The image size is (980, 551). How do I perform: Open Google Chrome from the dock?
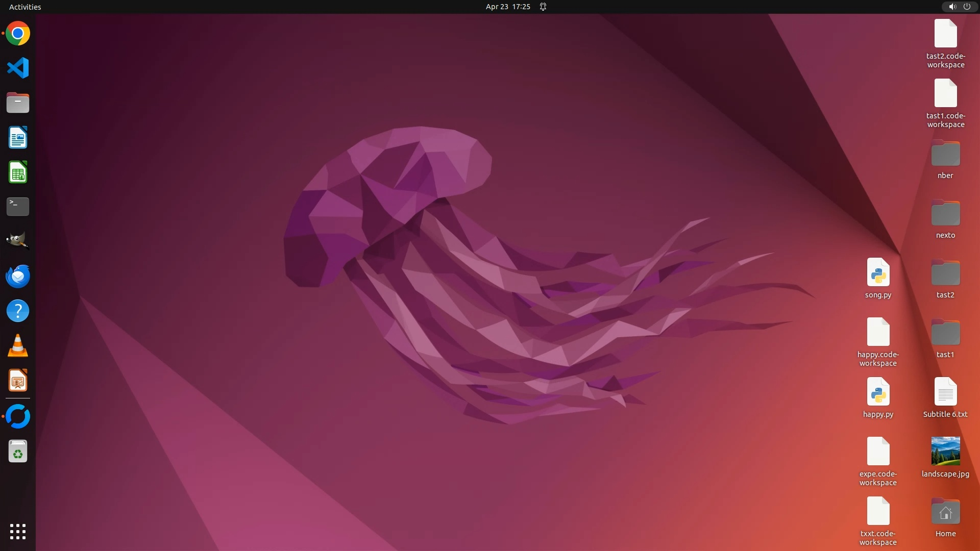(x=18, y=34)
